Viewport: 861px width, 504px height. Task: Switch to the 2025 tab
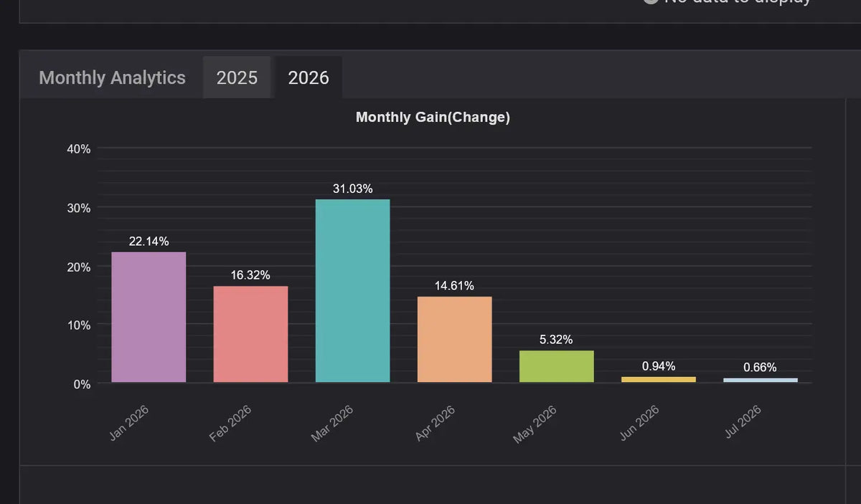[x=237, y=77]
